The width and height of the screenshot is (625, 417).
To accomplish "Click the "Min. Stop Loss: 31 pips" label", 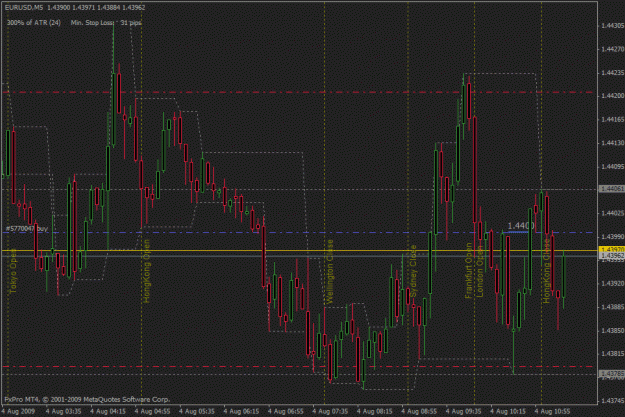I will pos(106,23).
